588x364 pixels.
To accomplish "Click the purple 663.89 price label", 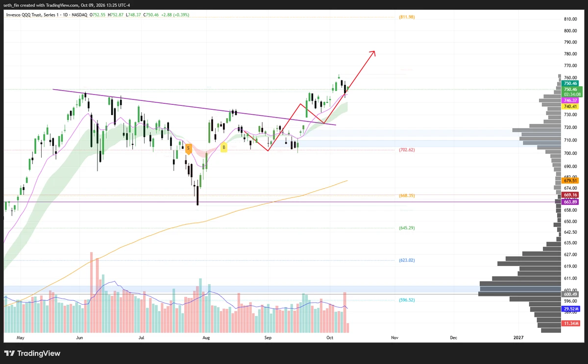I will [x=571, y=202].
